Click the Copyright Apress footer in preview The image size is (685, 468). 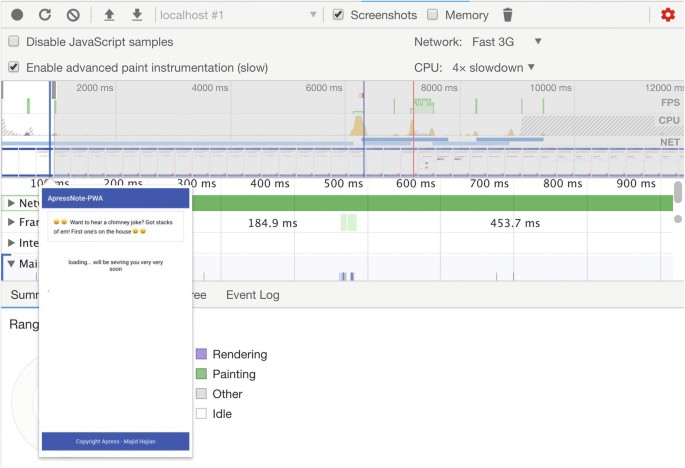point(116,441)
